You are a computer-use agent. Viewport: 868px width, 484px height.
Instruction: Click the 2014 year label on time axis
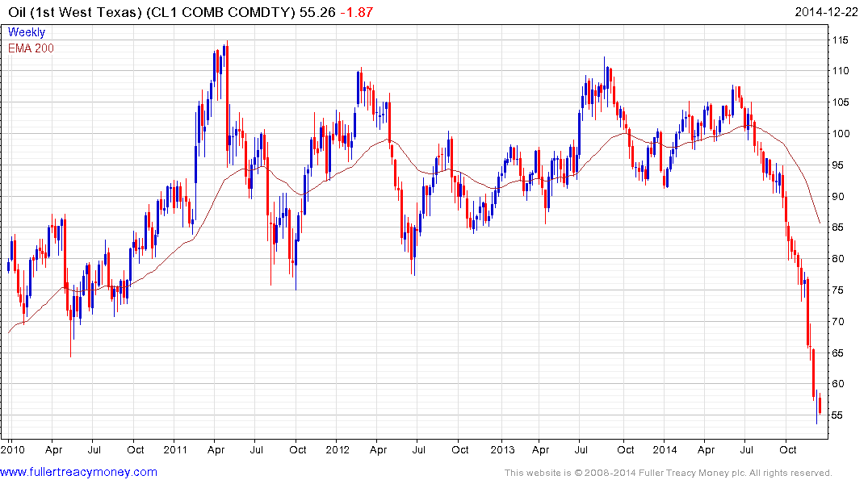point(665,449)
